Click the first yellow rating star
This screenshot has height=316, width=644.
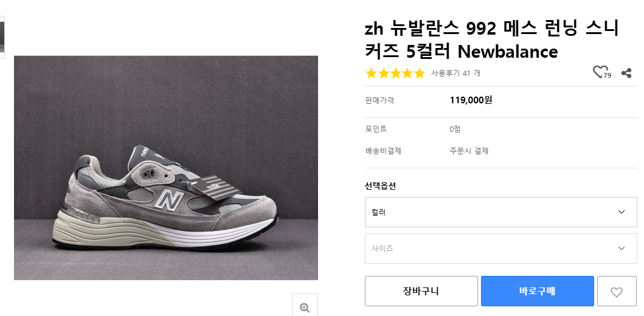[x=371, y=74]
